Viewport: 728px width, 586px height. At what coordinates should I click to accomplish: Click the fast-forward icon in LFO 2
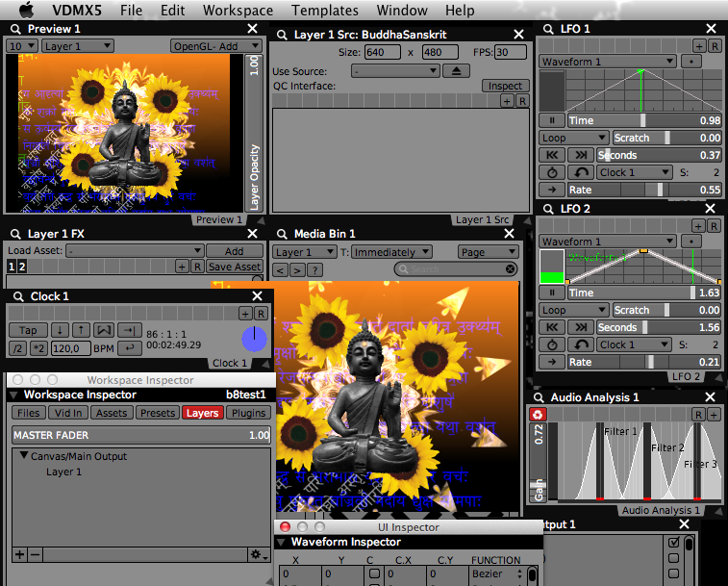(580, 327)
